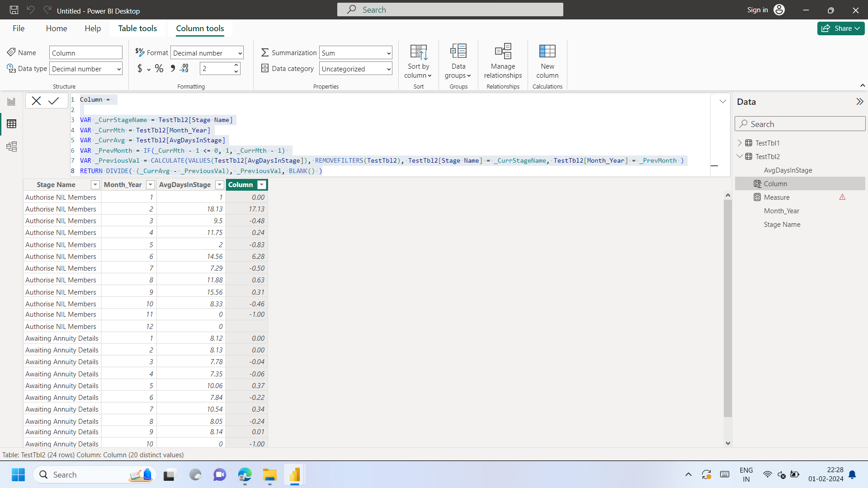This screenshot has height=488, width=868.
Task: Click the title bar Search box
Action: pos(450,9)
